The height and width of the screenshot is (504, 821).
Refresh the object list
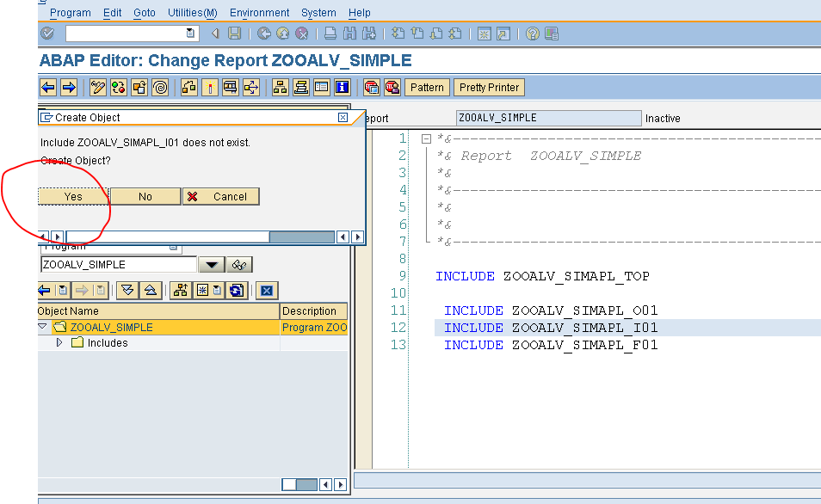(x=237, y=290)
